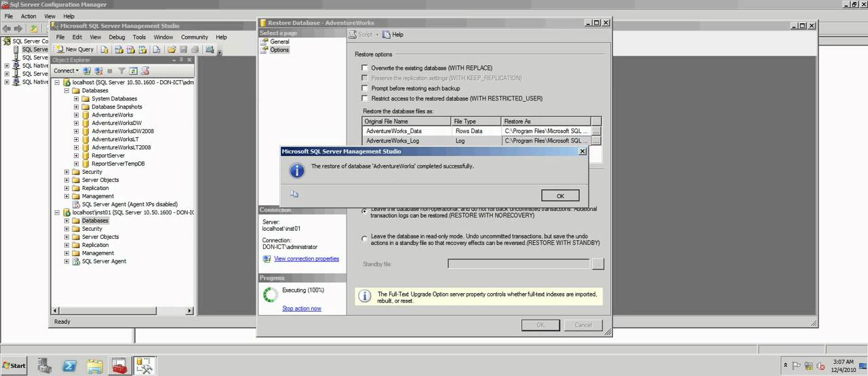Open the Community menu in Management Studio
This screenshot has width=868, height=376.
194,37
